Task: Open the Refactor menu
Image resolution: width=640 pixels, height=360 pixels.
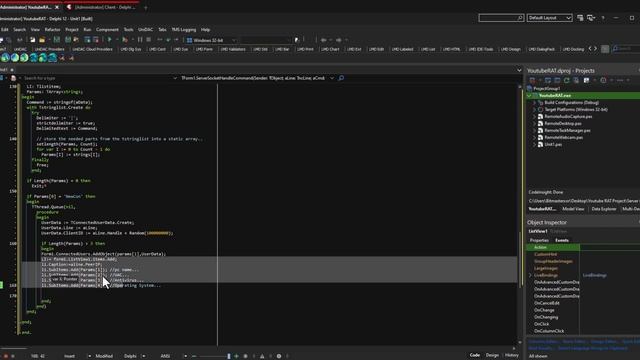Action: 52,30
